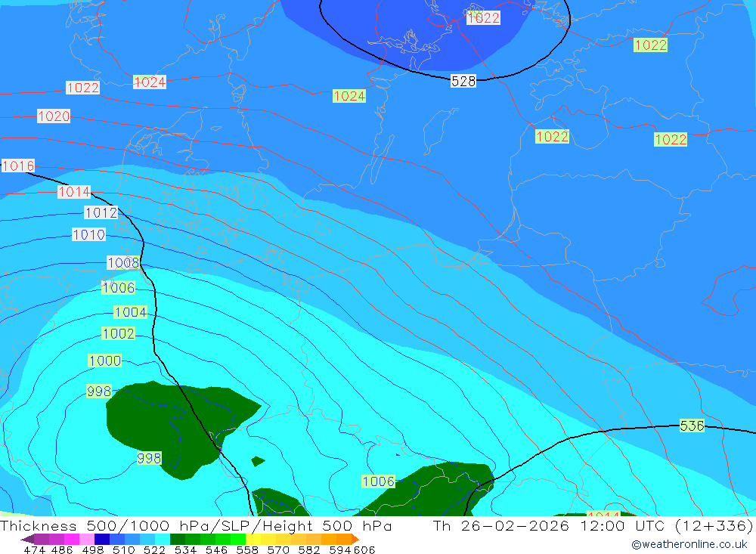Click the legend value 582
The width and height of the screenshot is (756, 554).
coord(309,549)
